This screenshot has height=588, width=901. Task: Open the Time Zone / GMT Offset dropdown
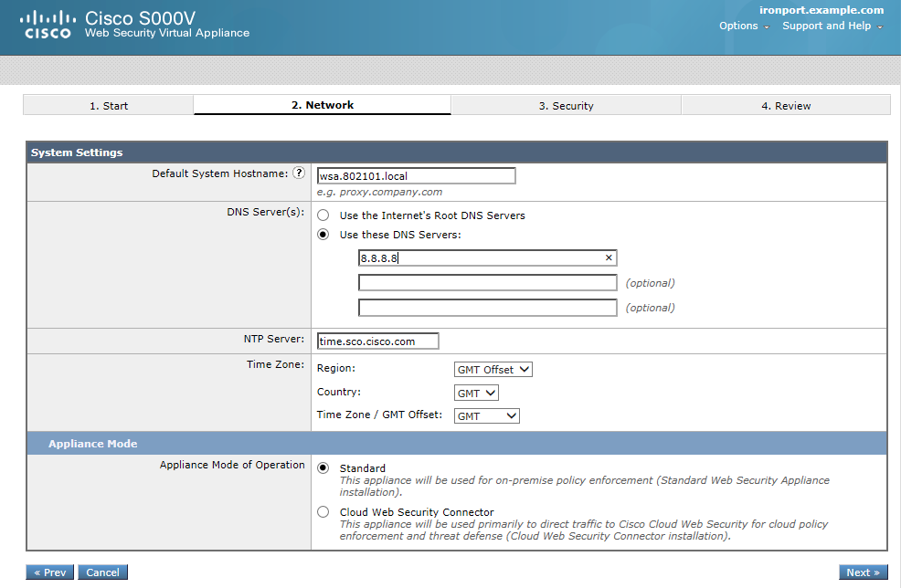pyautogui.click(x=486, y=415)
